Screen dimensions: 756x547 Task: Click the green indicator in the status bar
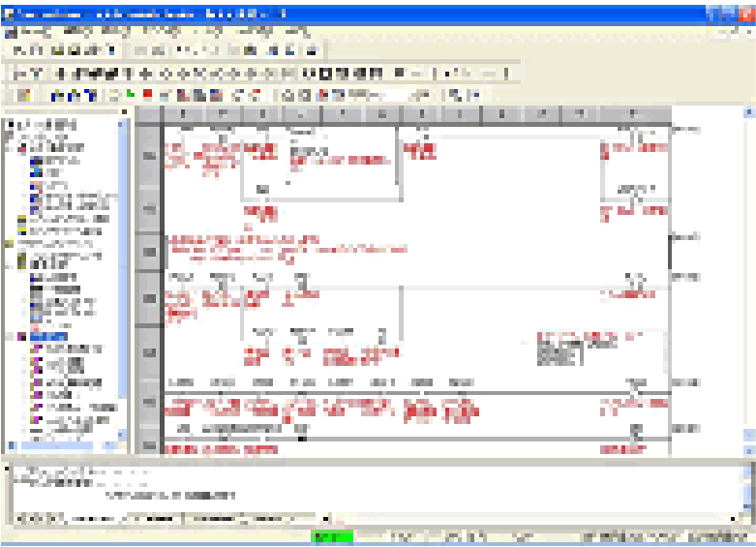click(x=332, y=535)
